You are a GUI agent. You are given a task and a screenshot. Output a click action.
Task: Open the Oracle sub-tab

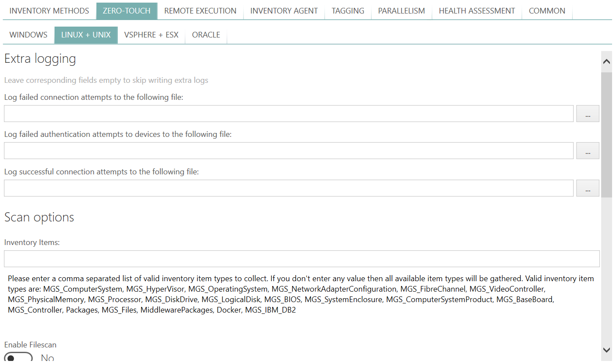[206, 35]
